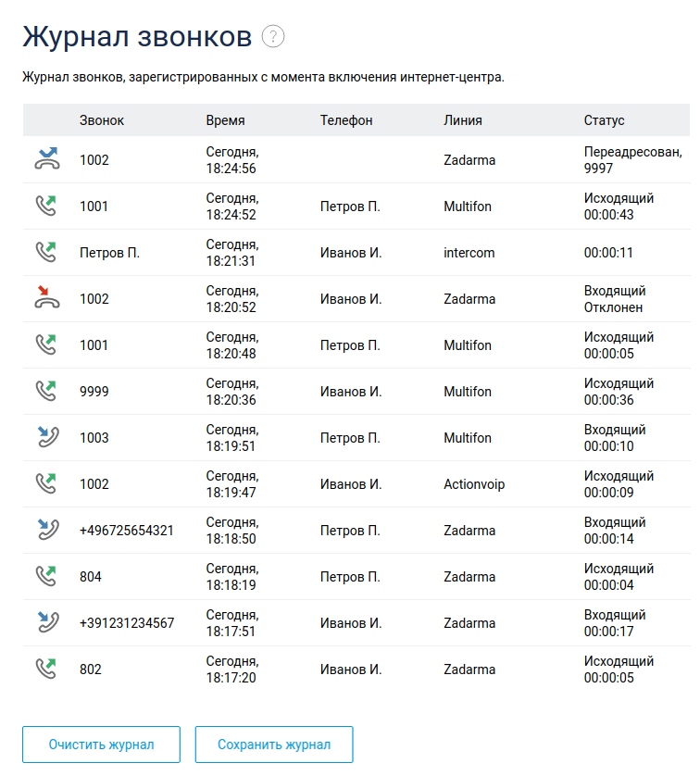Click the Статус column header
Image resolution: width=700 pixels, height=776 pixels.
click(604, 120)
